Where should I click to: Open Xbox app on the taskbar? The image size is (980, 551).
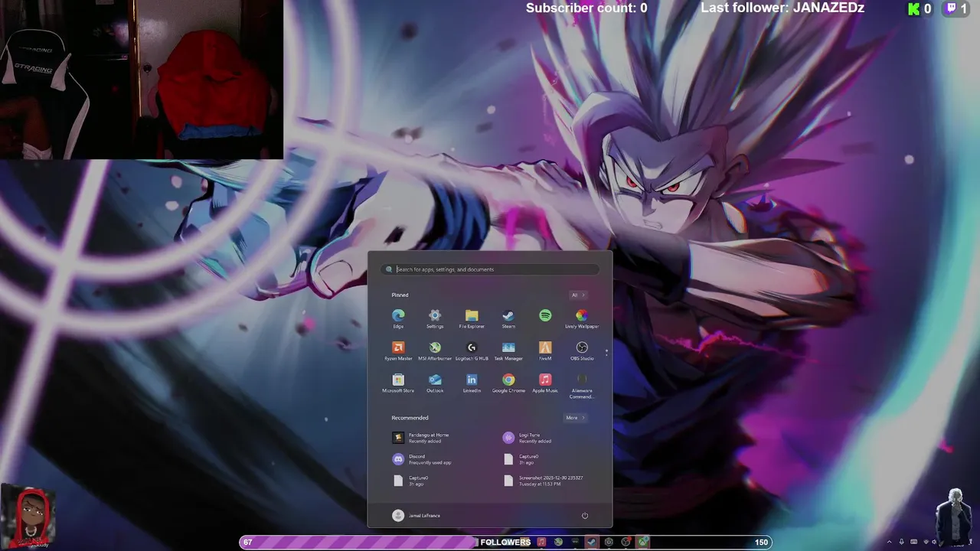642,542
